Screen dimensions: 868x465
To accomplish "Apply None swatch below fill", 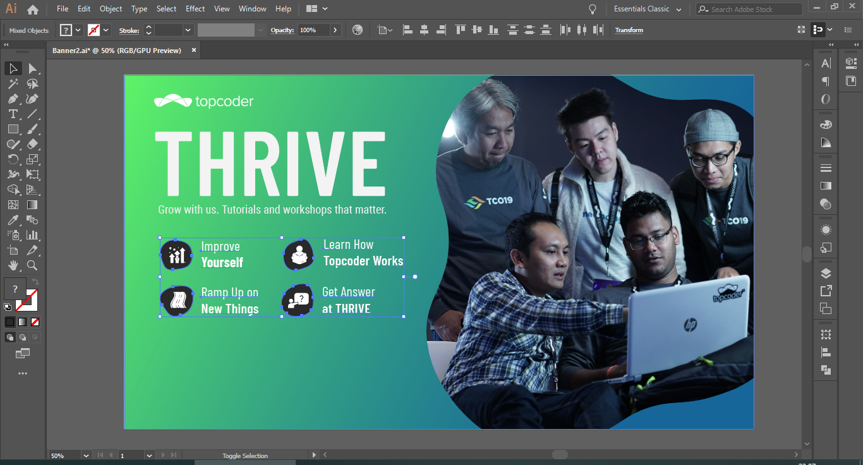I will (35, 322).
